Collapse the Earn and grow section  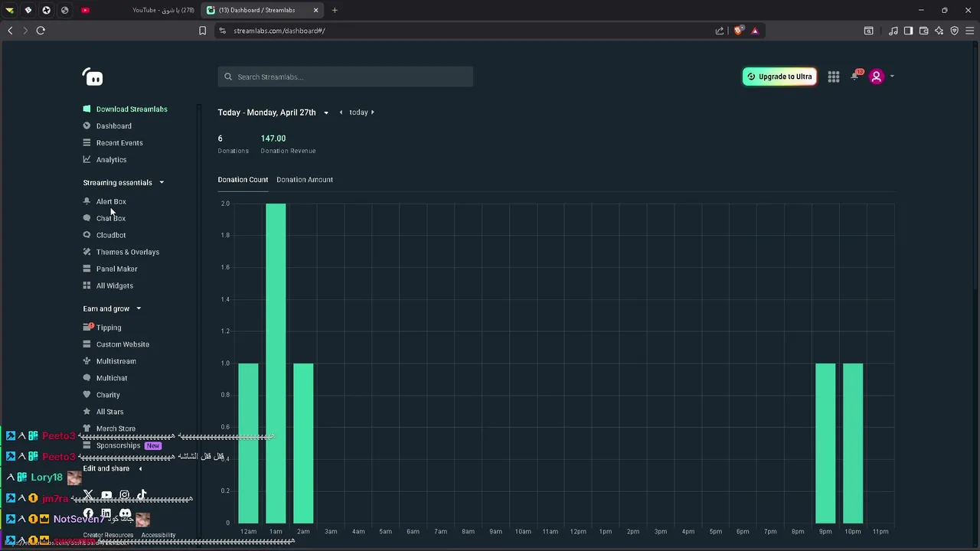pyautogui.click(x=139, y=309)
